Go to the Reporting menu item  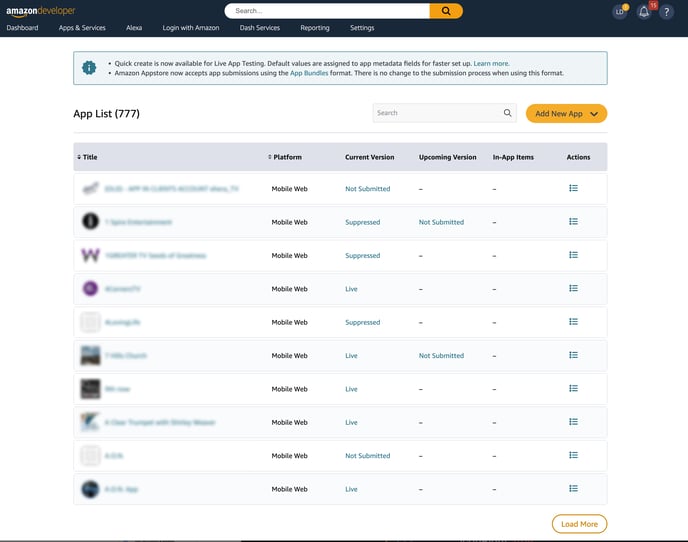tap(314, 28)
